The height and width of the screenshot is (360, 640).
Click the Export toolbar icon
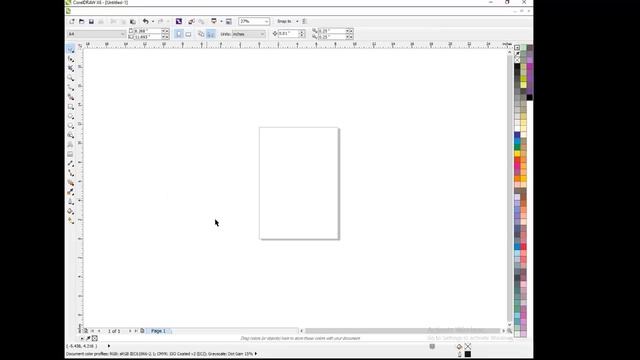(x=201, y=21)
